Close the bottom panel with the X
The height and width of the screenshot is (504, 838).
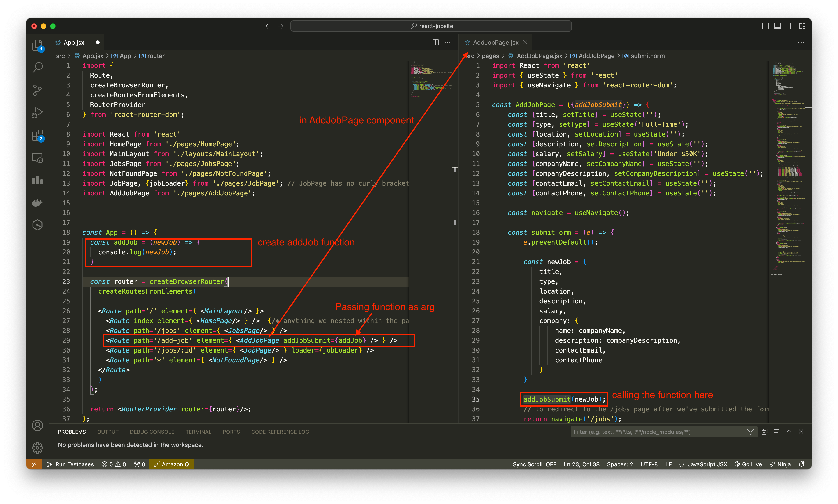click(801, 432)
